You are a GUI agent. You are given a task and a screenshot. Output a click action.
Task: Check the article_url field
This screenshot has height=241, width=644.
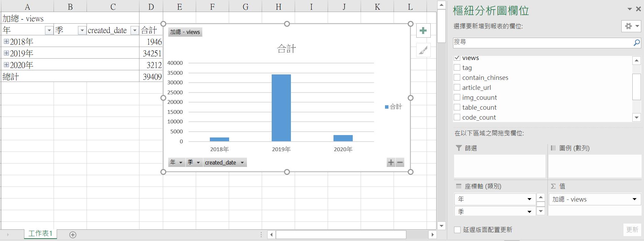[457, 87]
